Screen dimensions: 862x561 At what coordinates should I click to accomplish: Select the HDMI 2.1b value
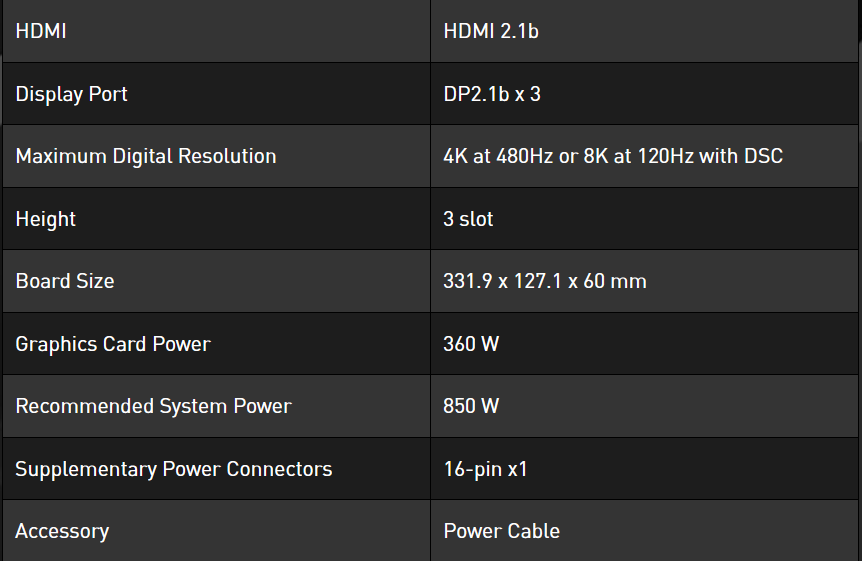coord(491,31)
